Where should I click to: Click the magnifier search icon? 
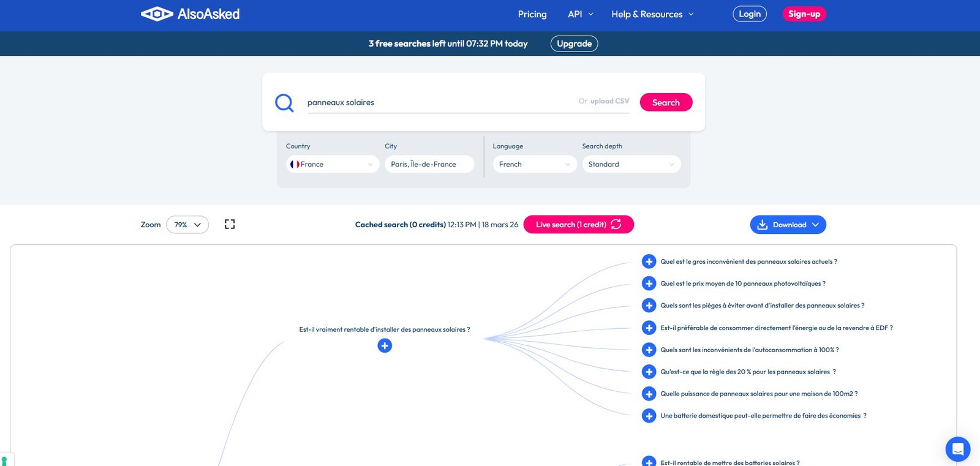pos(284,102)
